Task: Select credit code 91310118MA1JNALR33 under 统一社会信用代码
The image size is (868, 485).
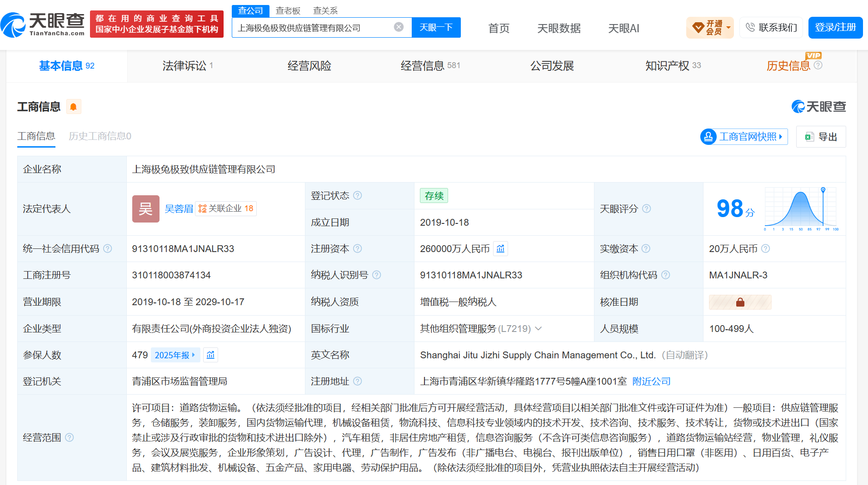Action: [x=183, y=249]
